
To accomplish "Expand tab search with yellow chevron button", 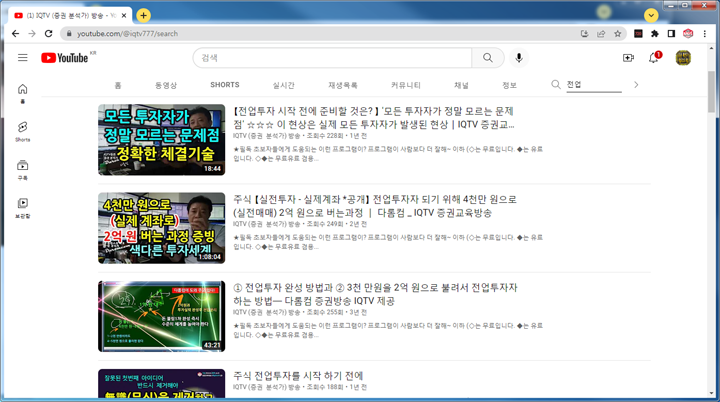I will point(651,16).
